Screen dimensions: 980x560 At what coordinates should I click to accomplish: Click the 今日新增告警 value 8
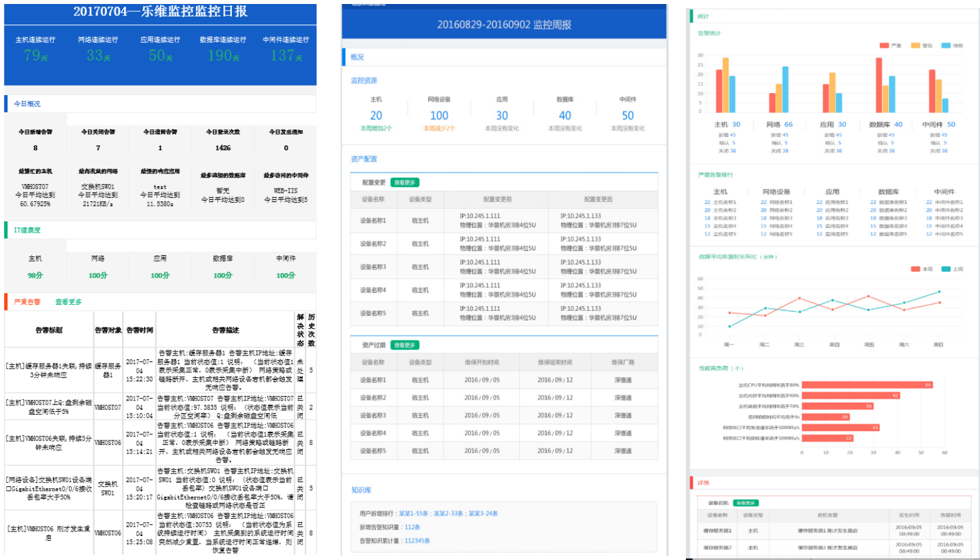[x=35, y=148]
